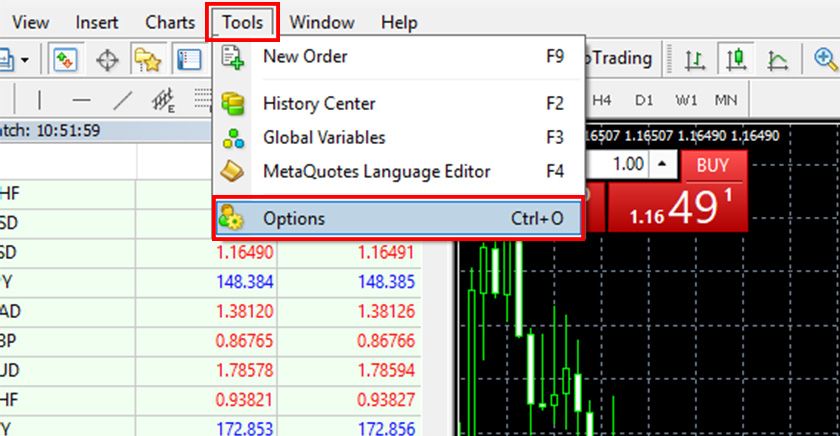Draw a horizontal line on chart
840x436 pixels.
[81, 101]
